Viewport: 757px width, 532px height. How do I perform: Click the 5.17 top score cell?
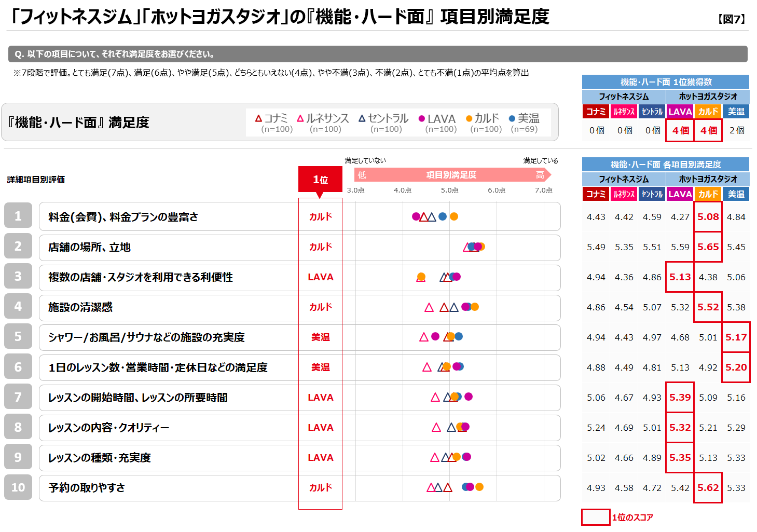point(736,337)
